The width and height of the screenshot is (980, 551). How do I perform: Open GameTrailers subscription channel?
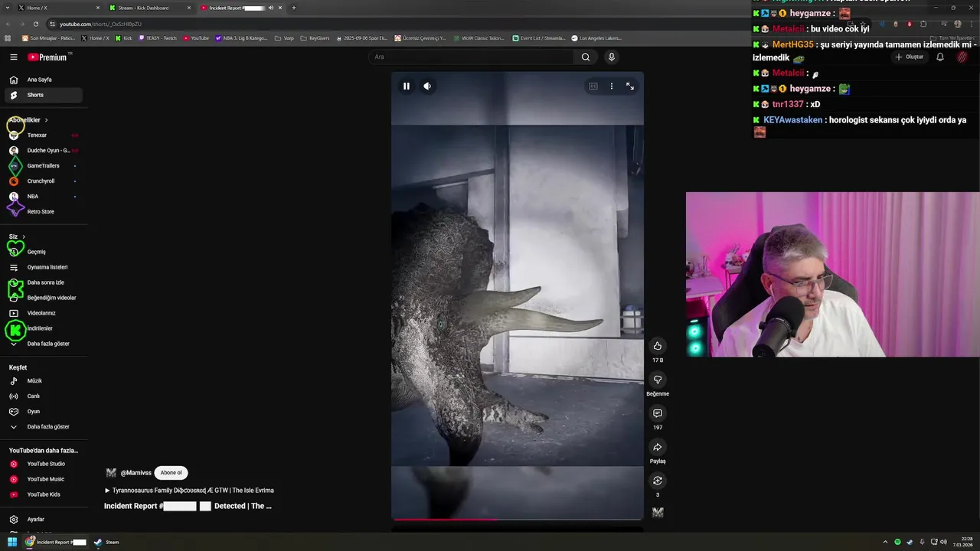tap(44, 166)
